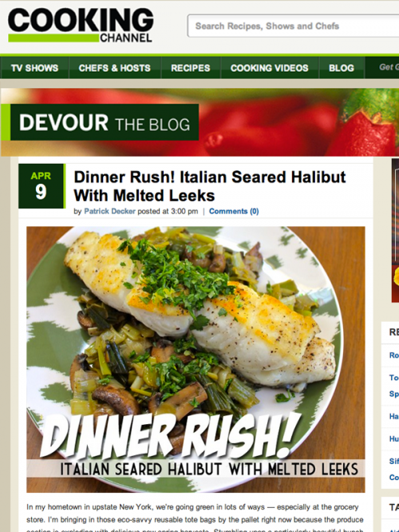View the halibut dish photo

click(196, 359)
